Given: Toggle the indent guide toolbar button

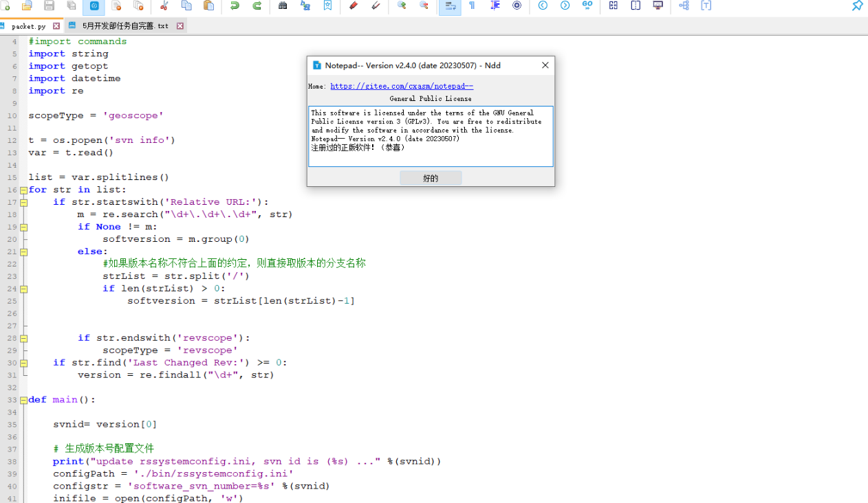Looking at the screenshot, I should click(x=495, y=6).
